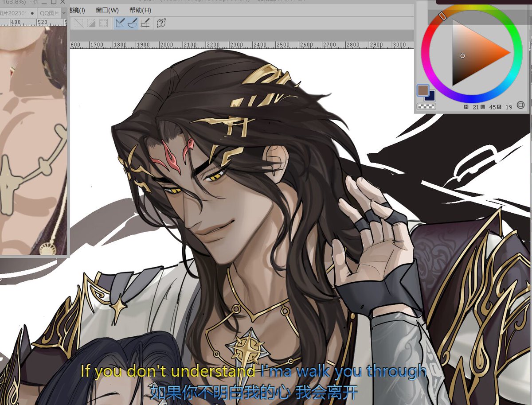Select the transparent checkered color swatch
532x405 pixels.
point(426,106)
